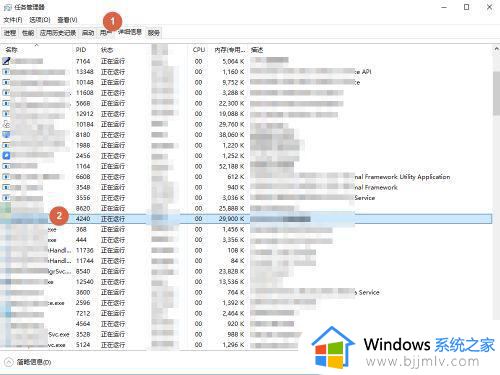Open the 应用历史记录 tab
500x375 pixels.
coord(58,33)
